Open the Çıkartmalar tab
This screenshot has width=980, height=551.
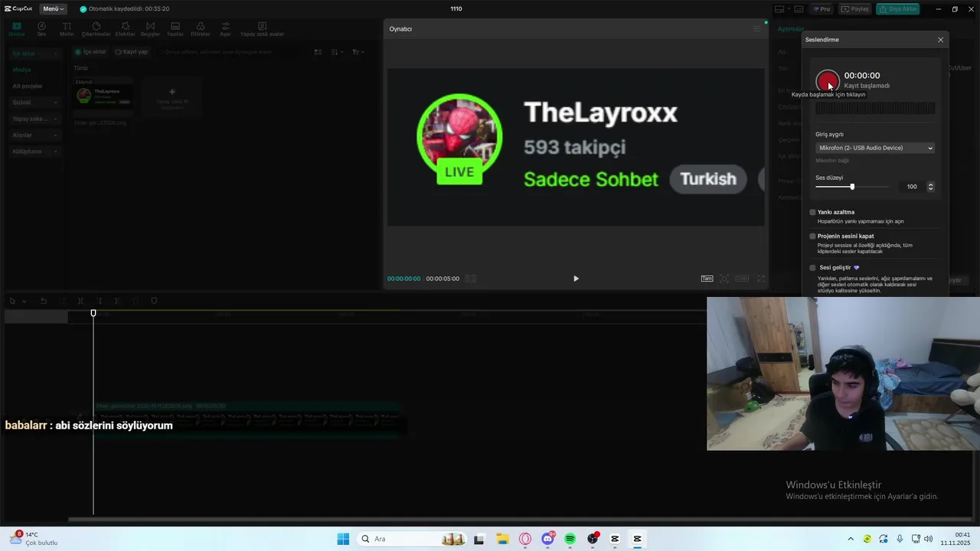tap(96, 29)
